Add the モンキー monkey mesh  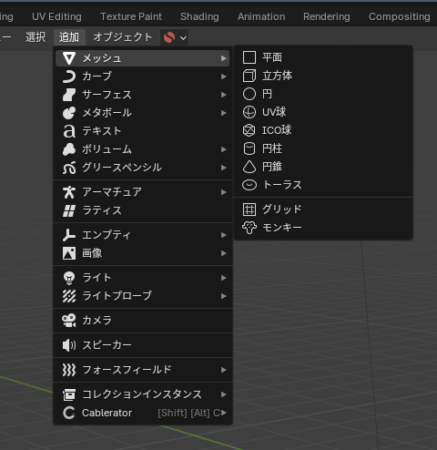pyautogui.click(x=323, y=228)
